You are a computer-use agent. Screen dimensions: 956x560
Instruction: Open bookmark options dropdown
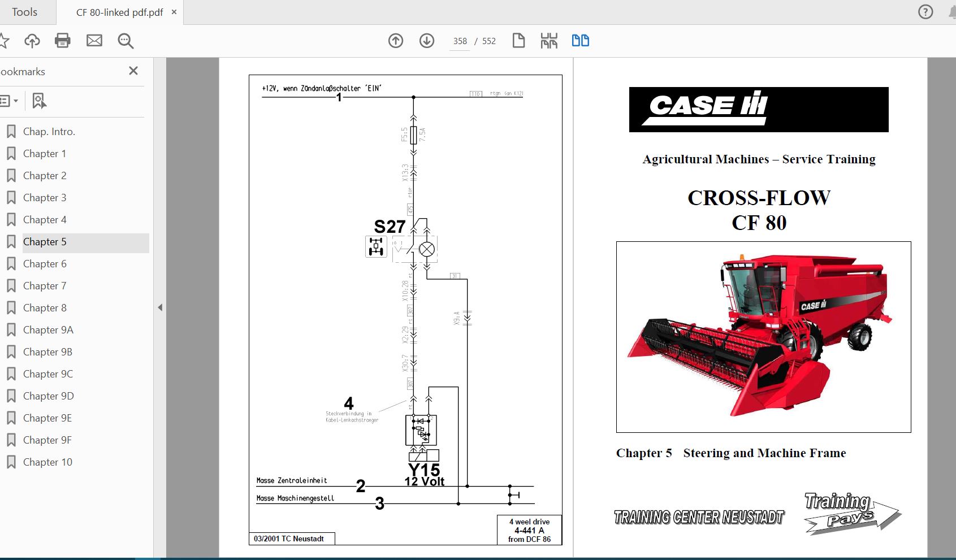[9, 101]
